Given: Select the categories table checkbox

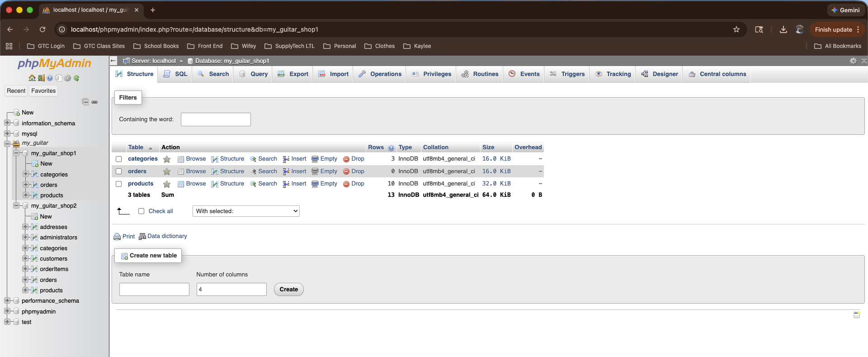Looking at the screenshot, I should pos(119,159).
